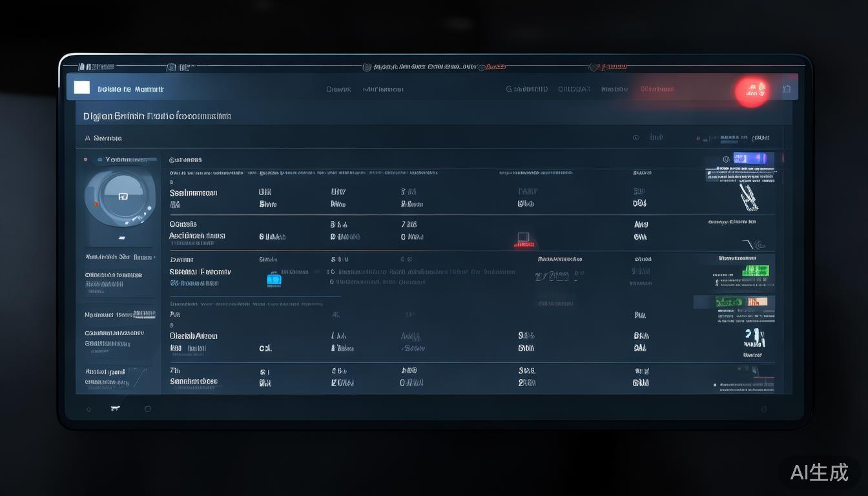Select the red highlighted header tab
Viewport: 868px width, 496px height.
[657, 89]
